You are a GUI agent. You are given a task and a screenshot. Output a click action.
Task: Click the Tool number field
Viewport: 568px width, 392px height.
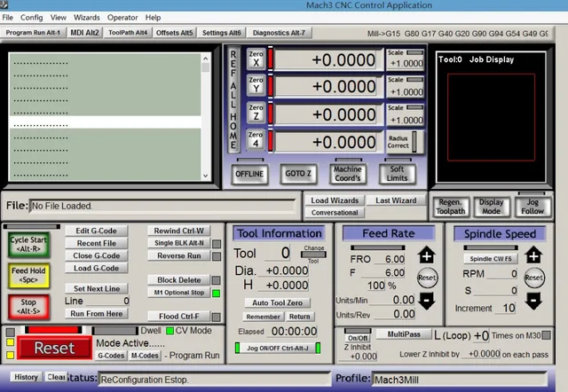pos(278,253)
